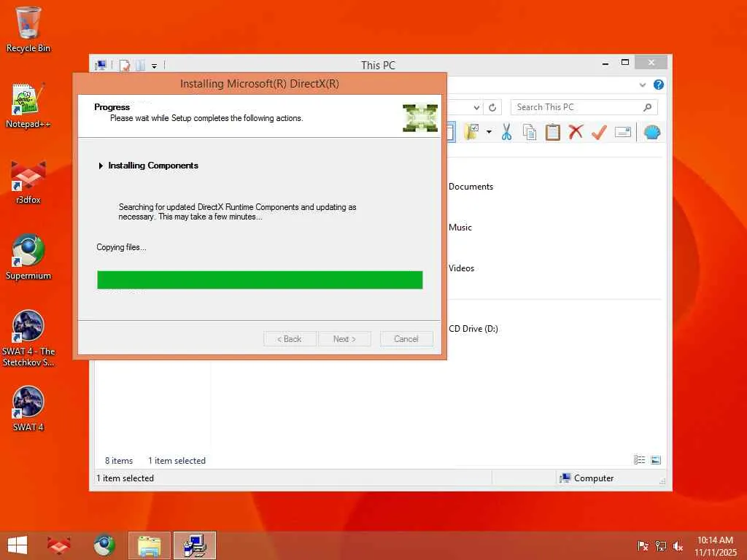Screen dimensions: 747x560
Task: Click the green DirectX setup progress bar
Action: [260, 280]
